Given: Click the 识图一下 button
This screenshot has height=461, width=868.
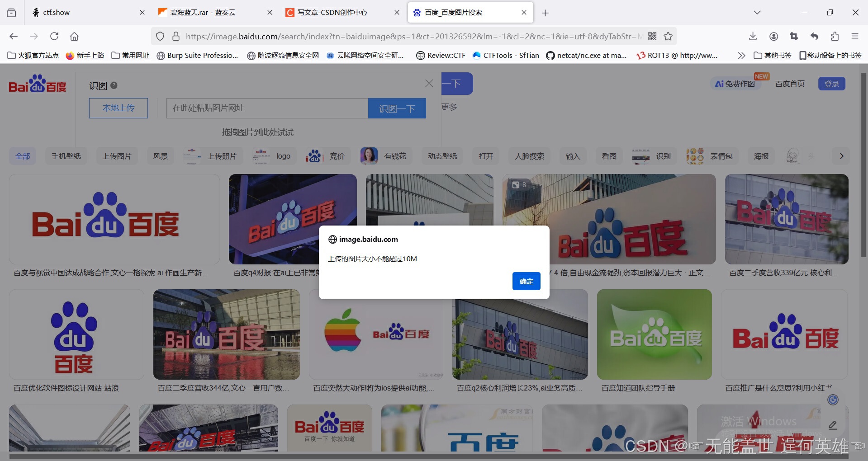Looking at the screenshot, I should pyautogui.click(x=397, y=108).
